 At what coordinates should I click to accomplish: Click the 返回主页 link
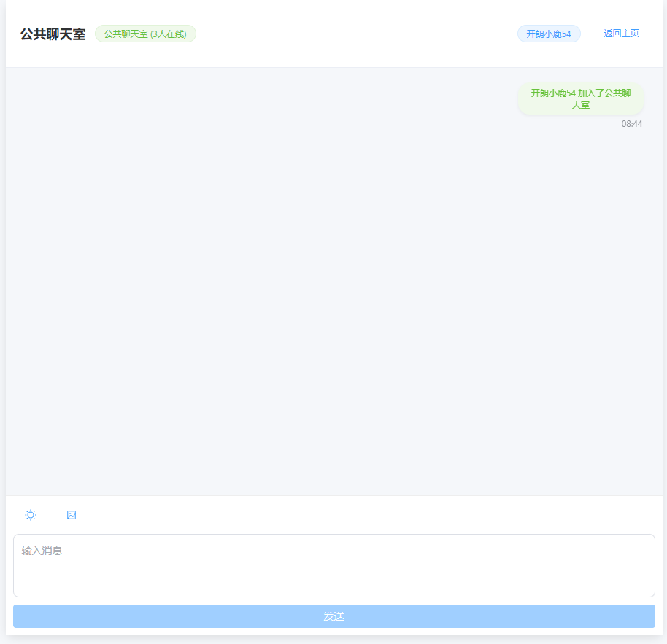(x=621, y=34)
